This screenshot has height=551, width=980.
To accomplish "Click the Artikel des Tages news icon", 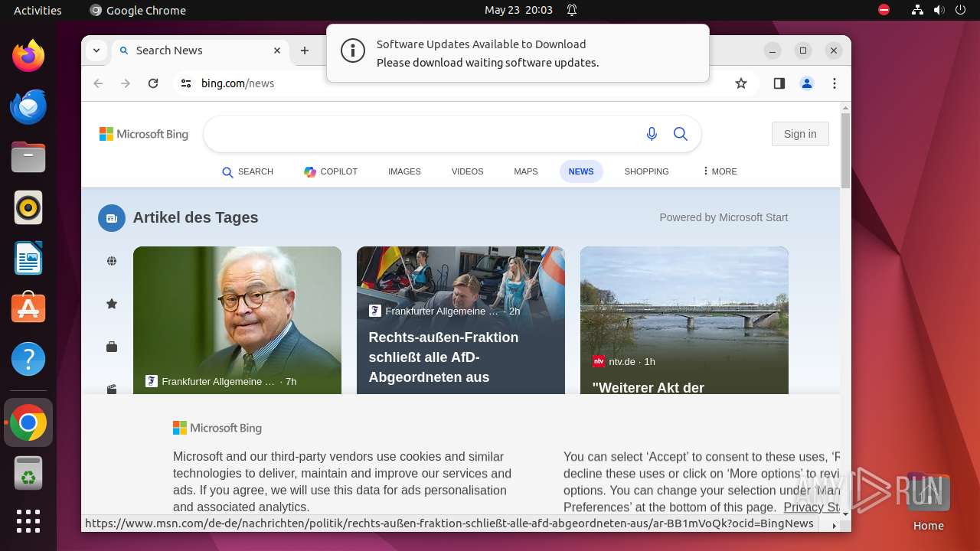I will tap(112, 218).
